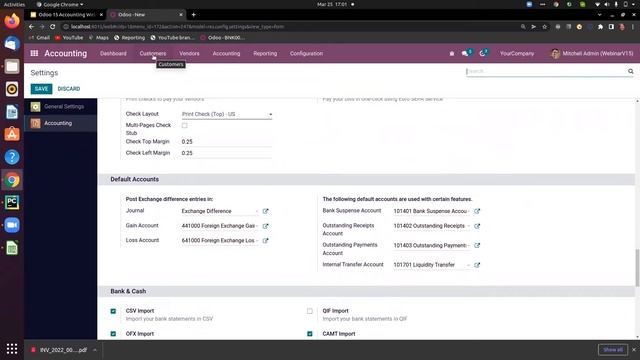Open the Accounting top menu

pos(226,53)
